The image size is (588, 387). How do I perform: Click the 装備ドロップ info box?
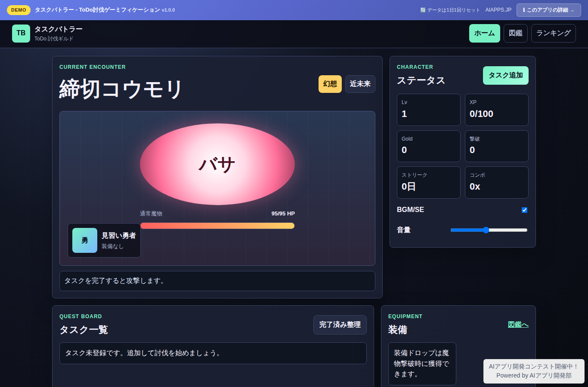(x=422, y=364)
